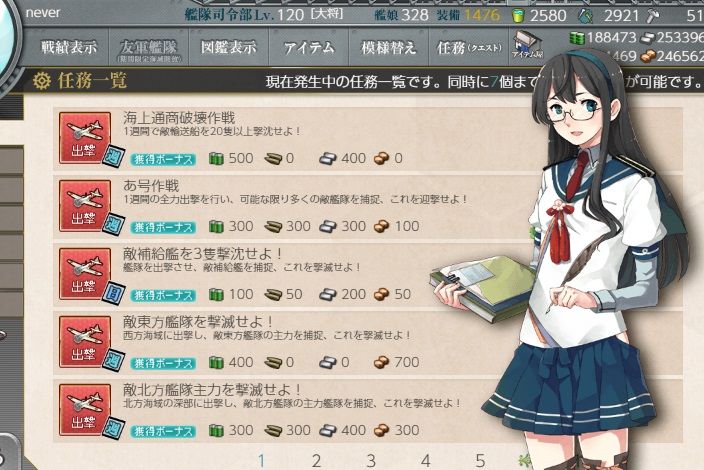Open the 図鑑表示 encyclopedia tab

click(x=229, y=47)
